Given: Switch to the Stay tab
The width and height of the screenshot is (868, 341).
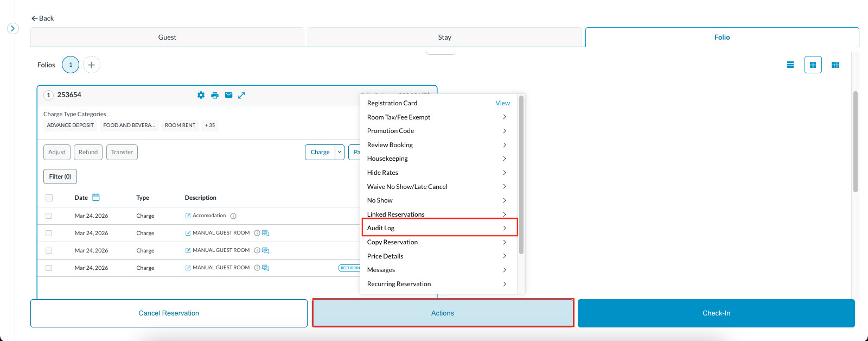Looking at the screenshot, I should pos(444,37).
